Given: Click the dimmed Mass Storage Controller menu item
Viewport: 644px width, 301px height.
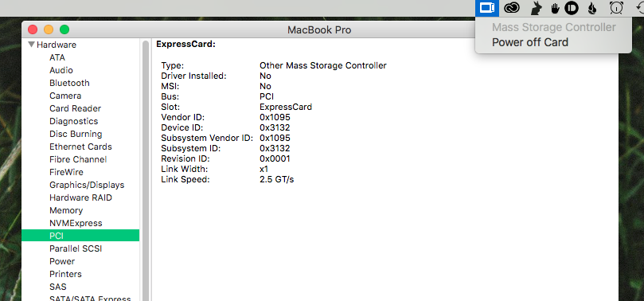Looking at the screenshot, I should click(x=553, y=28).
